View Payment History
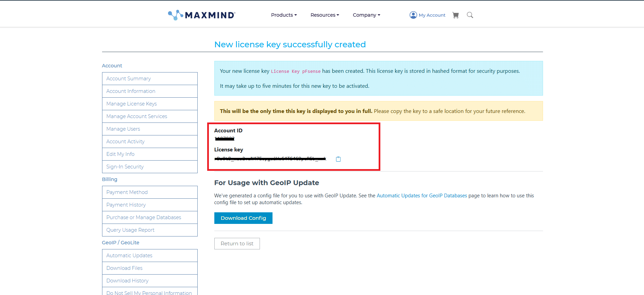Screen dimensions: 644x295 [x=150, y=205]
